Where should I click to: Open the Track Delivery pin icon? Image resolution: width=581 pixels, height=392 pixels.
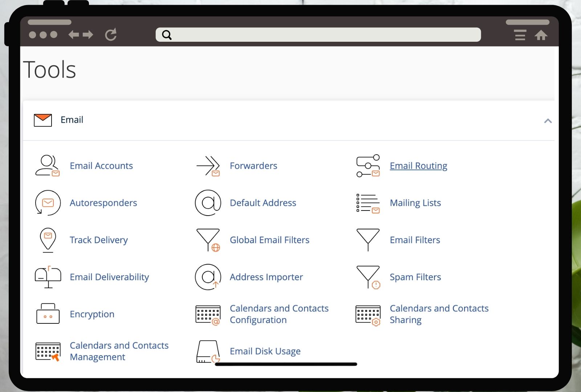point(48,240)
